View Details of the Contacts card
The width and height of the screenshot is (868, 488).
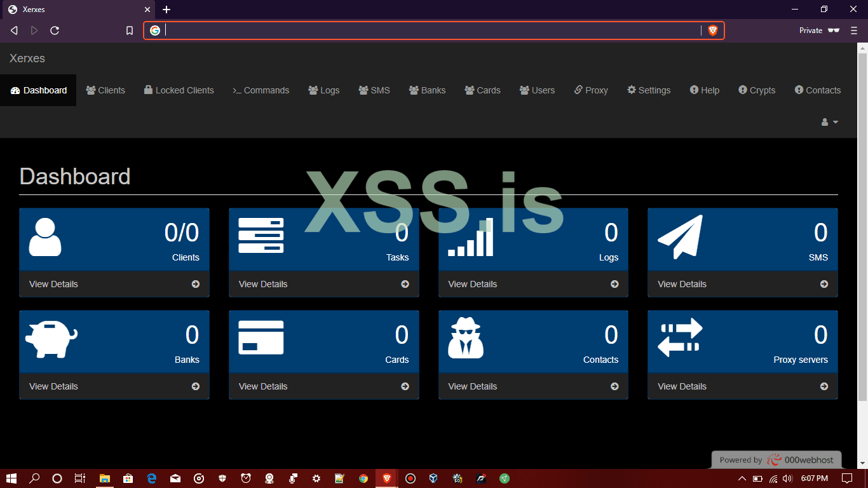pos(533,386)
